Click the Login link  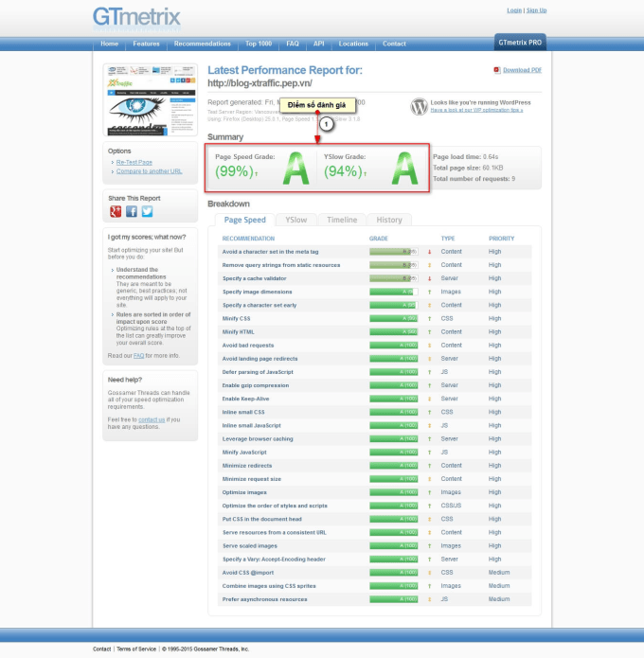pyautogui.click(x=514, y=10)
